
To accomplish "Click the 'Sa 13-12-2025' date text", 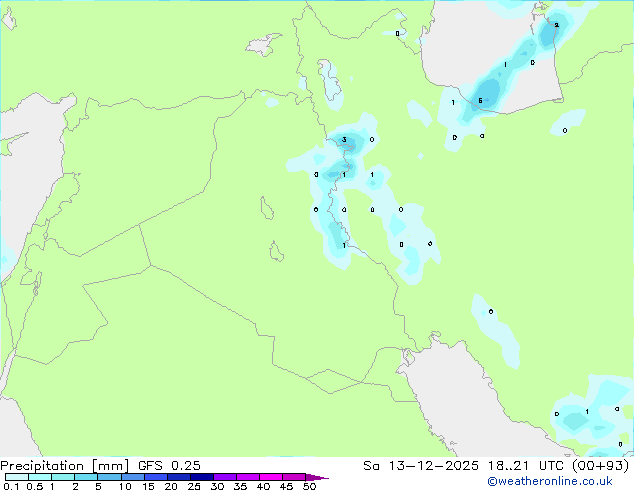I will [421, 466].
